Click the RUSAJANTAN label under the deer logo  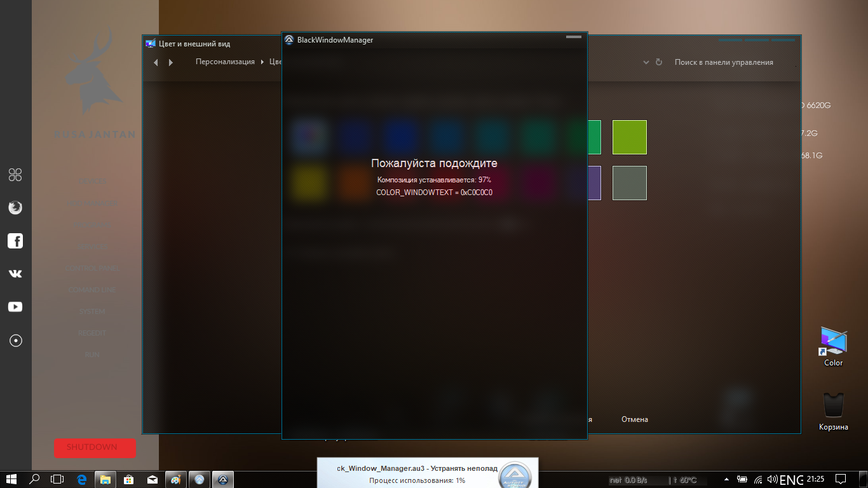95,135
